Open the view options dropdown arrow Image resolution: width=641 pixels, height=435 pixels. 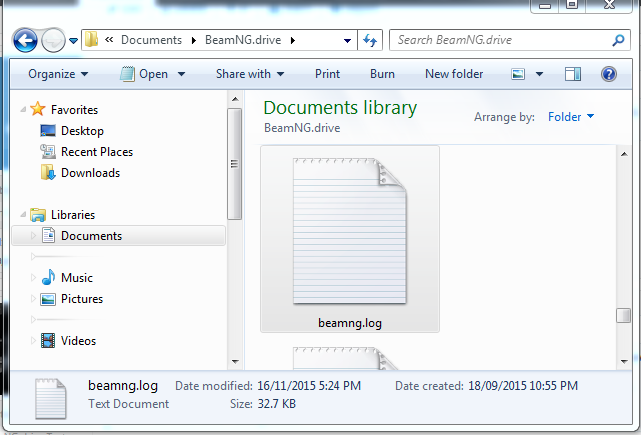539,74
